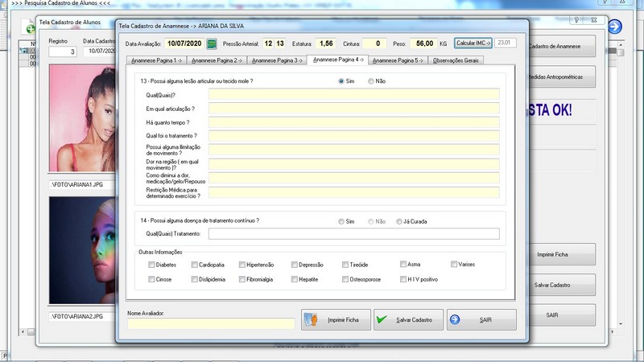The image size is (644, 362).
Task: Click the green plus icon in Pesquisa window
Action: click(31, 29)
